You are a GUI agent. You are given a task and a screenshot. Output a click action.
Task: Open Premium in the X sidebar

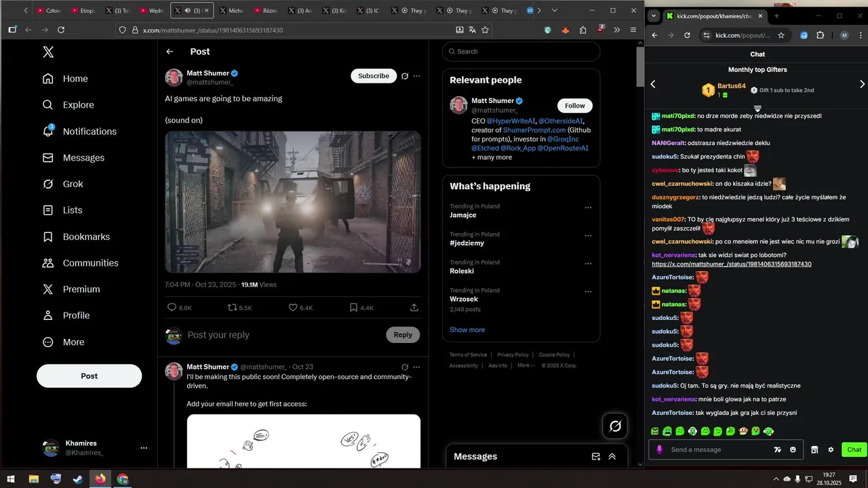(x=71, y=289)
